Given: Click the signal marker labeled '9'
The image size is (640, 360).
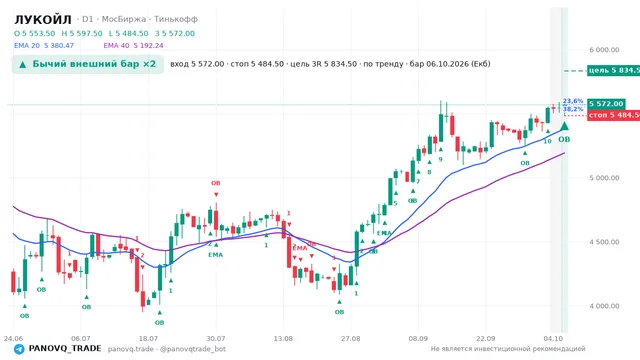Looking at the screenshot, I should click(x=440, y=160).
